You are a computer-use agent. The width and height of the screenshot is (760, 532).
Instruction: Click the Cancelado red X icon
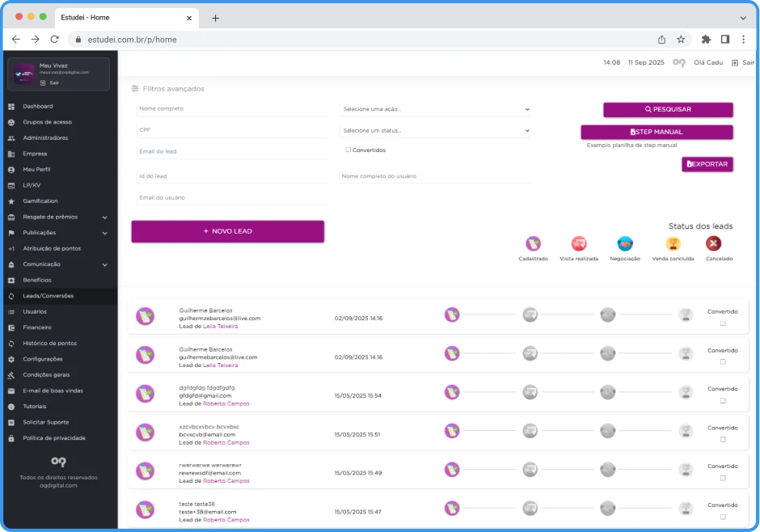(713, 243)
